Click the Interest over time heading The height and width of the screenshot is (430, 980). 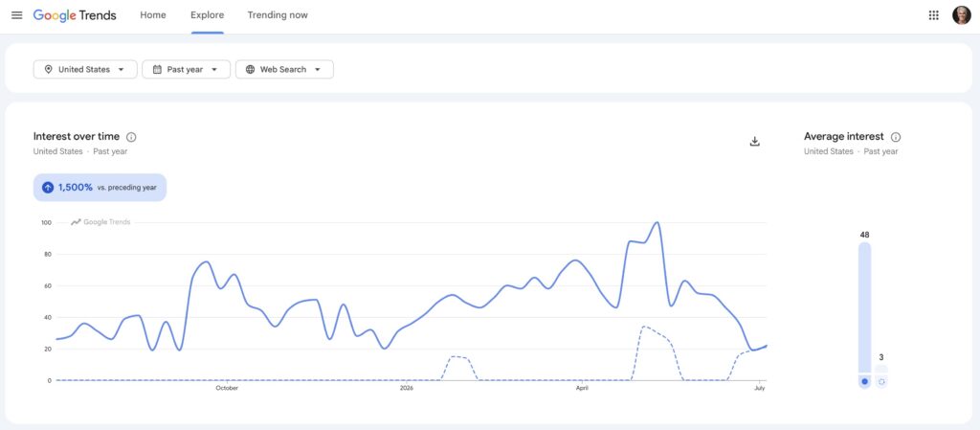[77, 136]
